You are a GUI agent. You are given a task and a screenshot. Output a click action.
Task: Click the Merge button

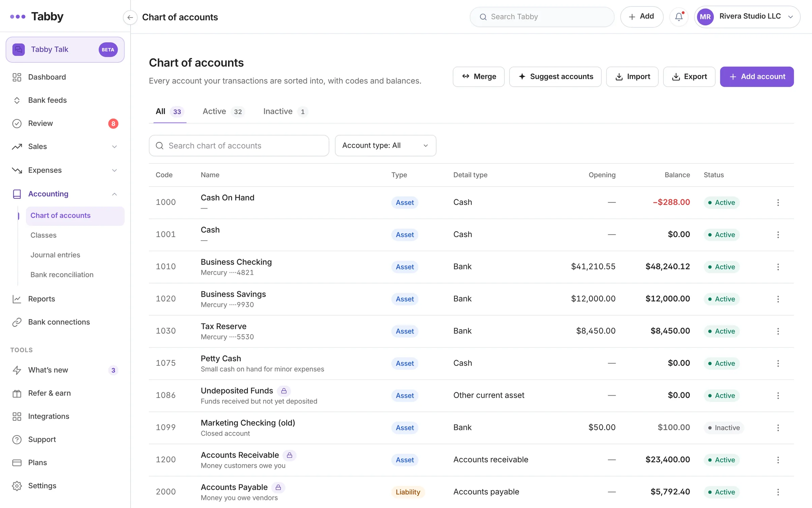(478, 77)
